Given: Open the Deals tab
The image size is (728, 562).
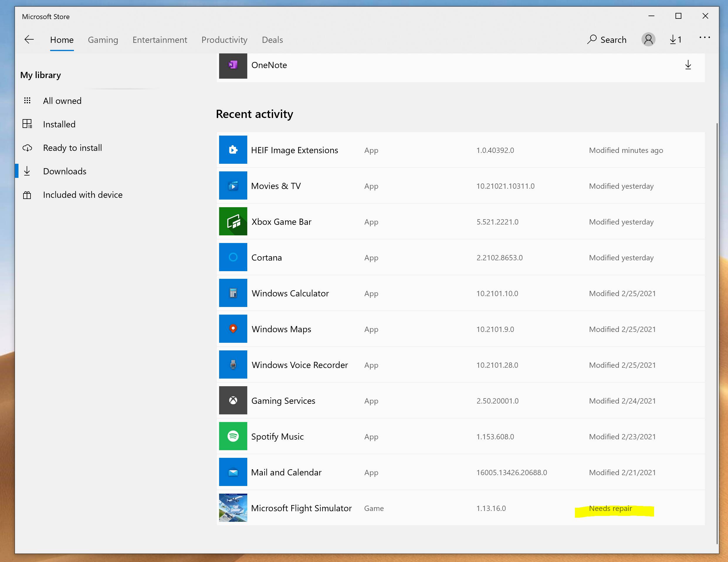Looking at the screenshot, I should (272, 40).
